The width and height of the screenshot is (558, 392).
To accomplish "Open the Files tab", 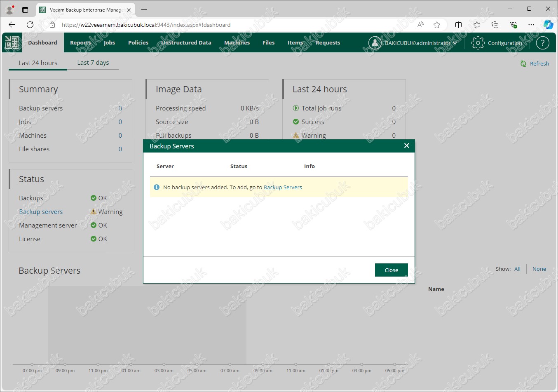I will pos(268,42).
